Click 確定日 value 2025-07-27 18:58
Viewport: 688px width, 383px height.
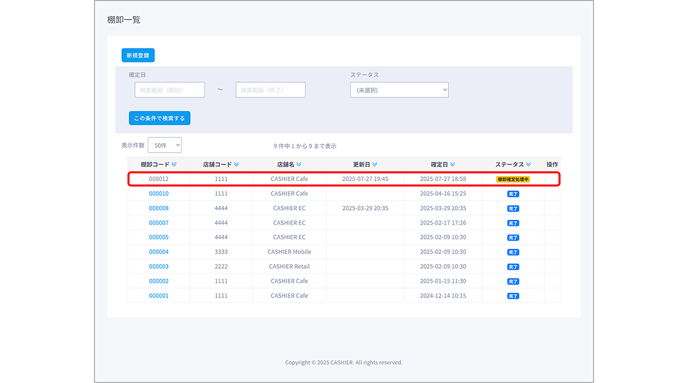(x=443, y=179)
